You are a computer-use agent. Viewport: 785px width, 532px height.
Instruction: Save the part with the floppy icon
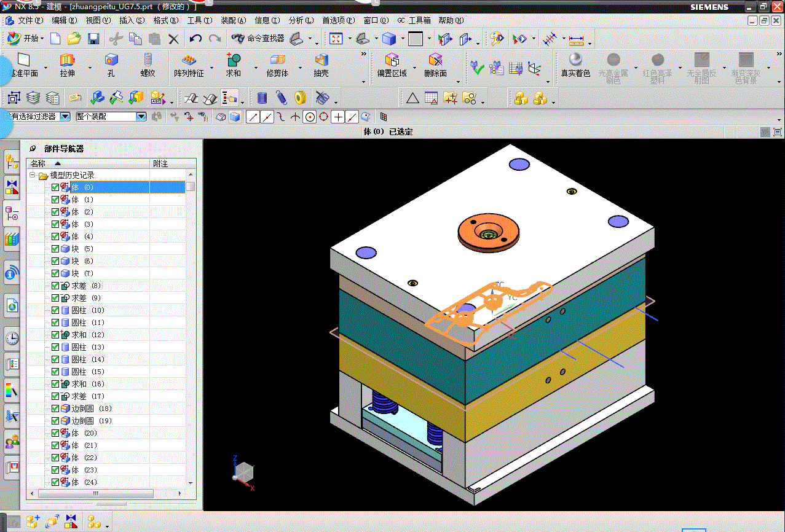(x=93, y=39)
